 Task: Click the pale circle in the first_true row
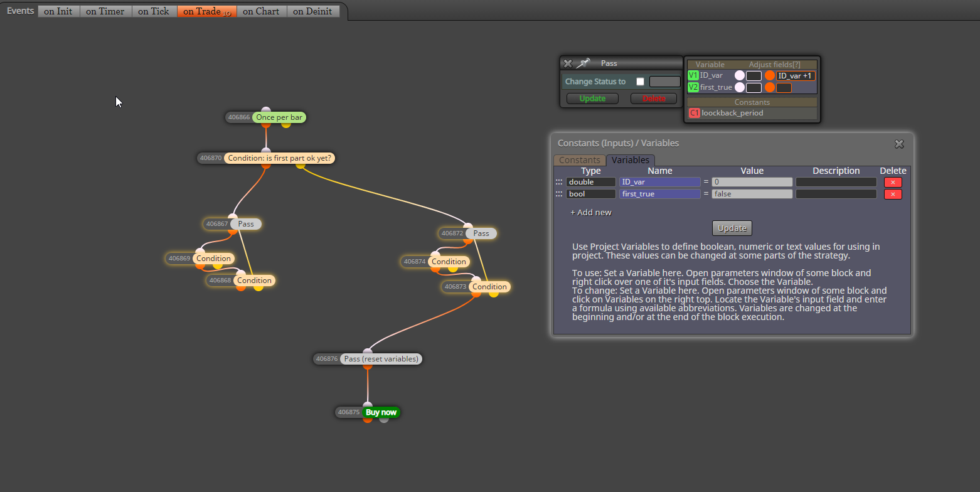pyautogui.click(x=740, y=87)
